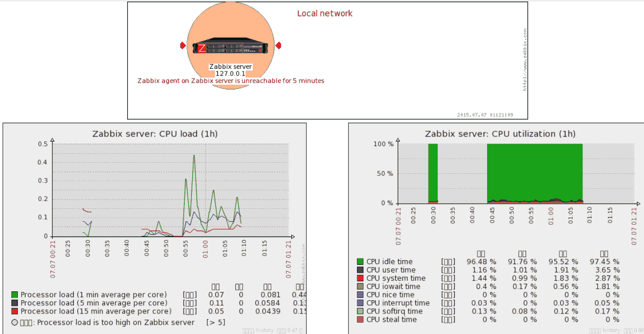Click the 0.5 axis label on CPU load graph

(x=43, y=144)
